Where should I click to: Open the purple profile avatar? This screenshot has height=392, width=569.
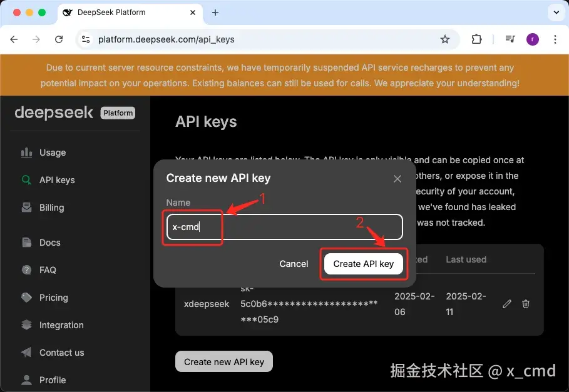(x=532, y=39)
